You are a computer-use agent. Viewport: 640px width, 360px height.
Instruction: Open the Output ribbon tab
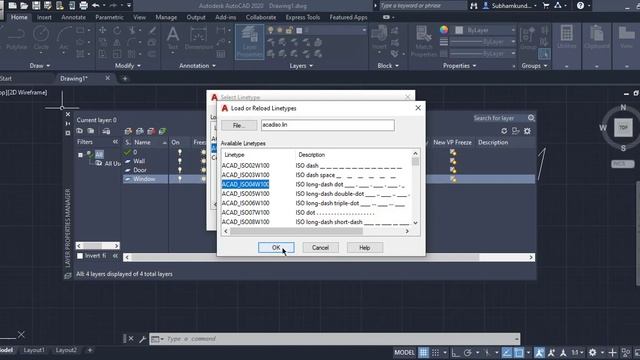click(196, 17)
